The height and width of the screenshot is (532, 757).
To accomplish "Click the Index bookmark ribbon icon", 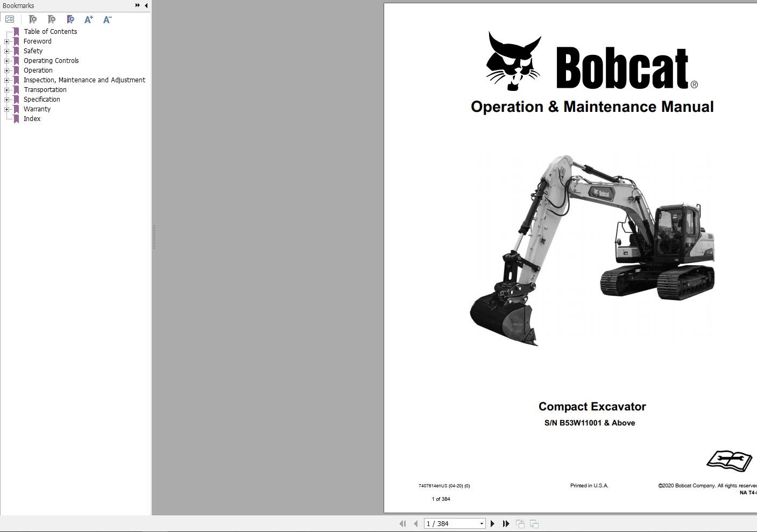I will tap(16, 119).
